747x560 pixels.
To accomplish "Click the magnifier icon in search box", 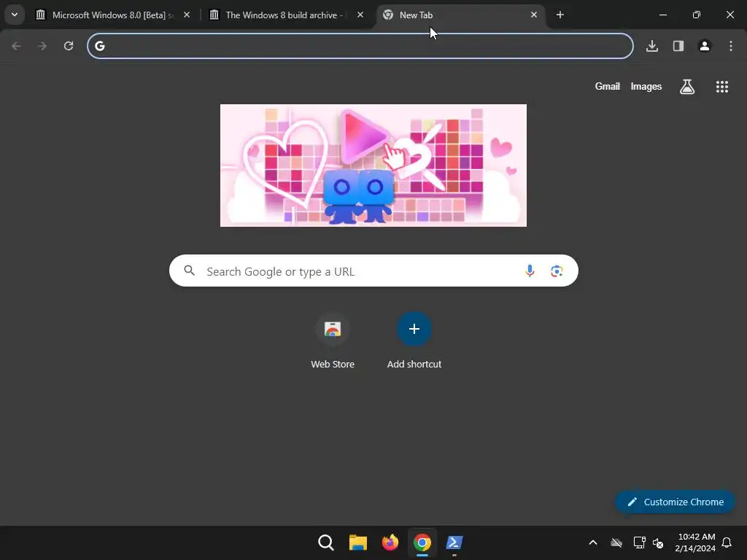I will [x=190, y=271].
